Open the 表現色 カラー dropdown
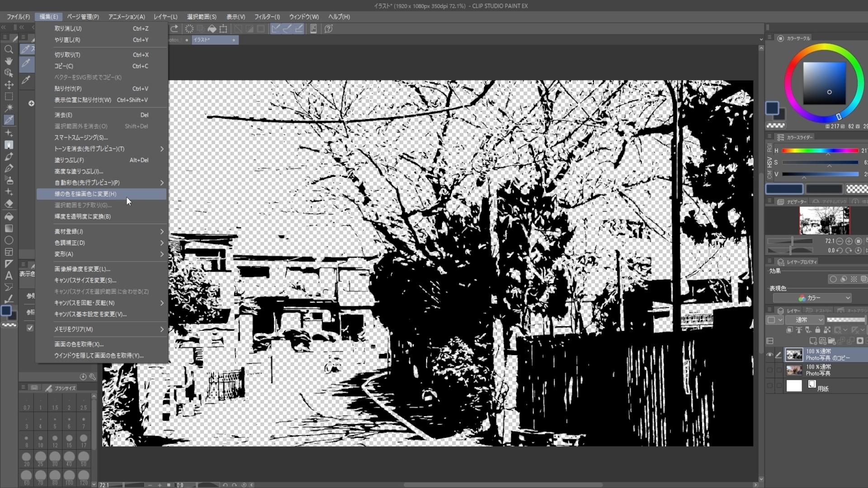 pyautogui.click(x=812, y=298)
